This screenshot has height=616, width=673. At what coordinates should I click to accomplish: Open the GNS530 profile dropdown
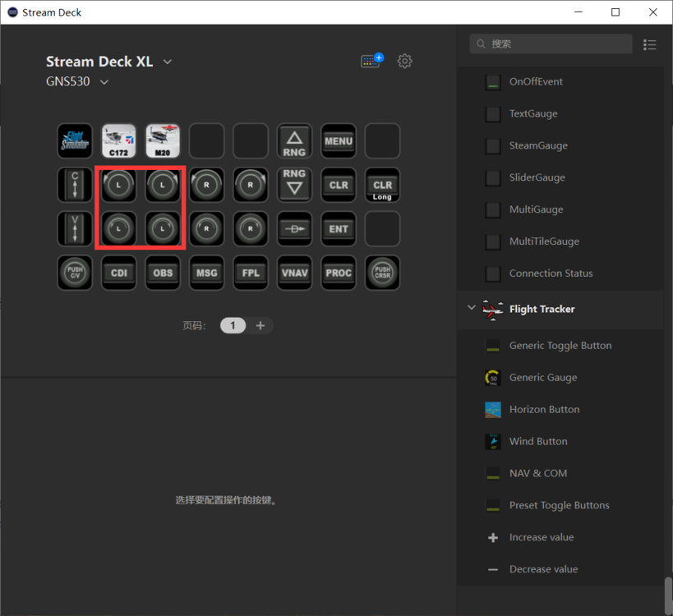pyautogui.click(x=104, y=82)
